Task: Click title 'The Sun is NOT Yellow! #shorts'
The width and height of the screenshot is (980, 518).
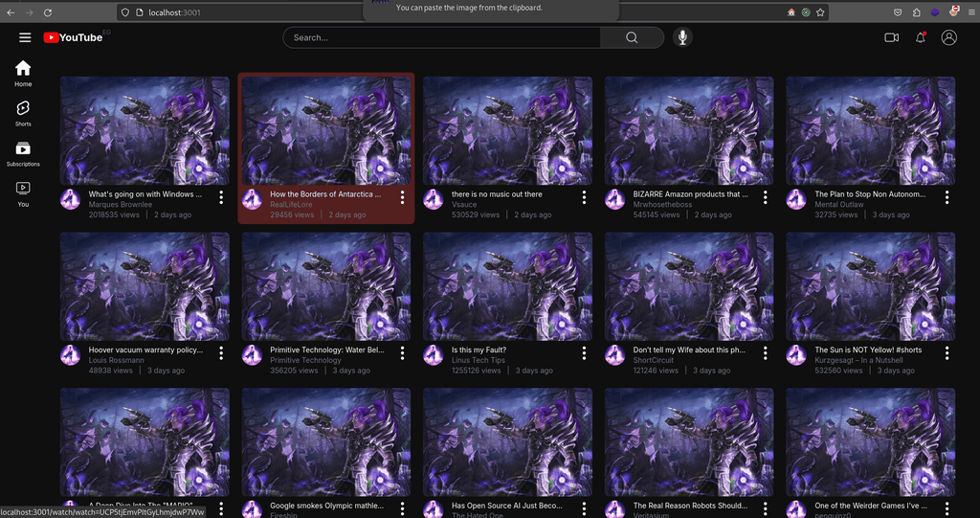Action: tap(868, 350)
